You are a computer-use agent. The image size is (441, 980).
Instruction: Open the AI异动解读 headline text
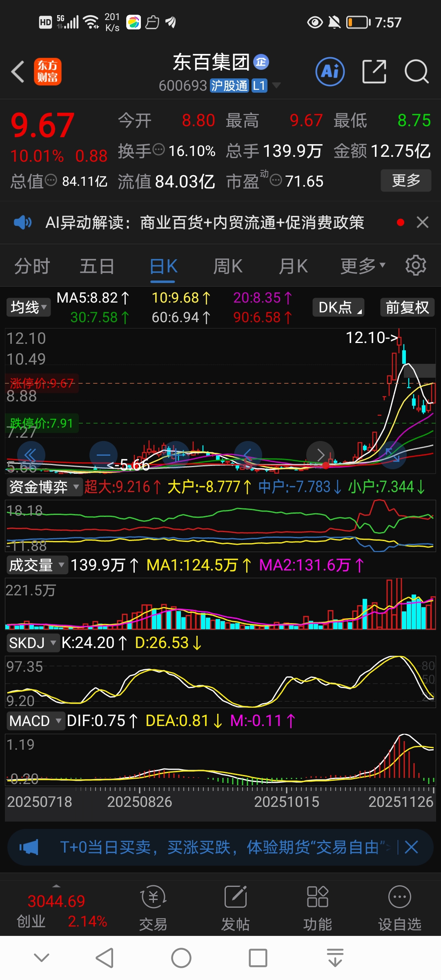pyautogui.click(x=205, y=223)
